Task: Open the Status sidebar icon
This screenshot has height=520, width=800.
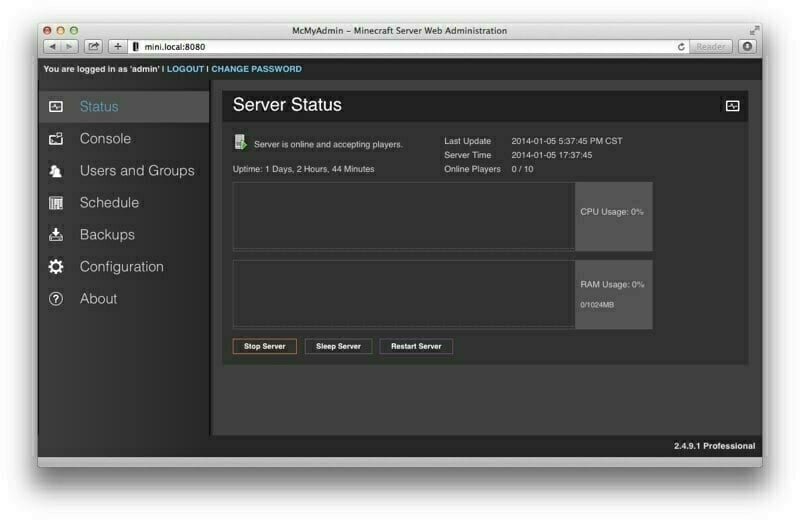Action: 56,107
